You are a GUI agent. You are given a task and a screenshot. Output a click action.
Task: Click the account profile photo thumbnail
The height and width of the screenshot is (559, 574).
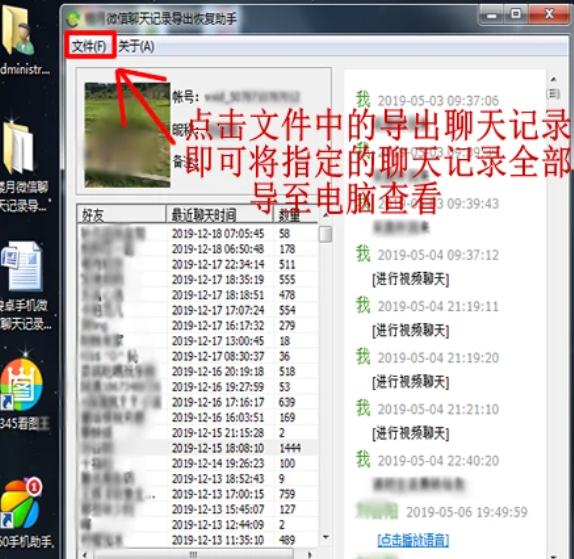(127, 135)
